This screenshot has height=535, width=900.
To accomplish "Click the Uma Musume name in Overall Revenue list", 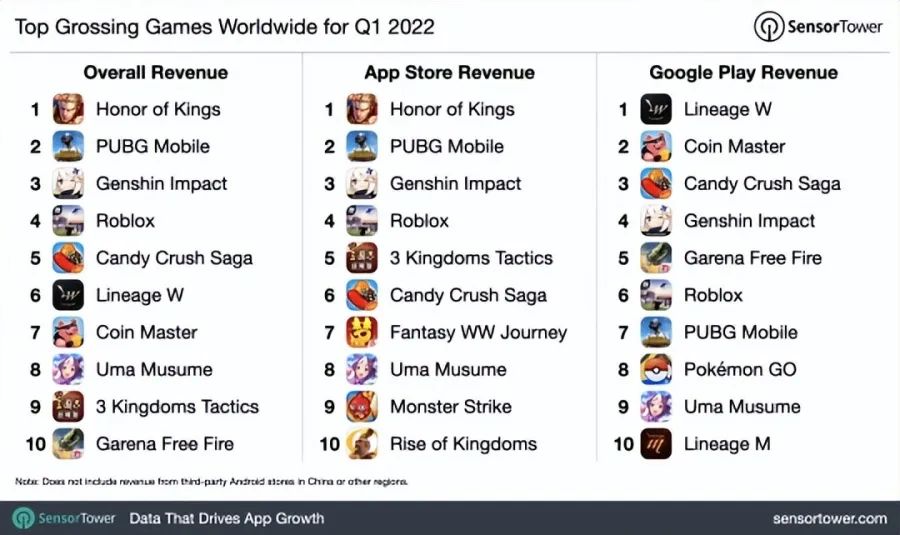I will click(154, 369).
